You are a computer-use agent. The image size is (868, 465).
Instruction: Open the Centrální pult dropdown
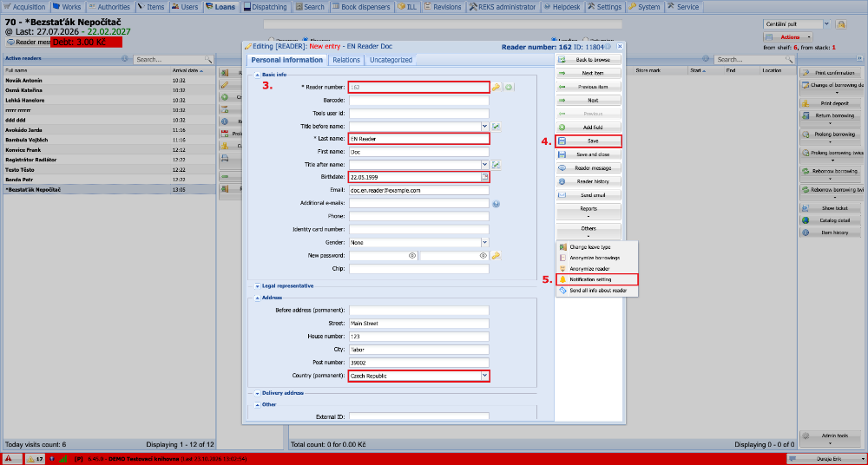826,24
